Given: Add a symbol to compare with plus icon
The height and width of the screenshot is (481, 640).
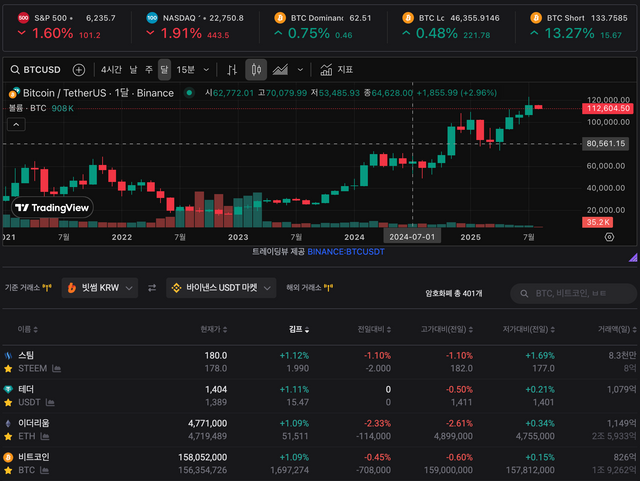Looking at the screenshot, I should (x=79, y=70).
